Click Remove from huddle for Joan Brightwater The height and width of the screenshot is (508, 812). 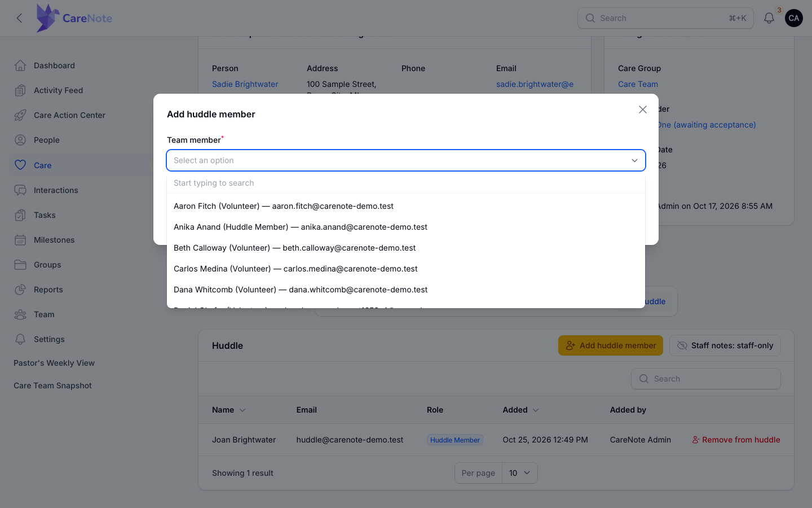tap(736, 440)
